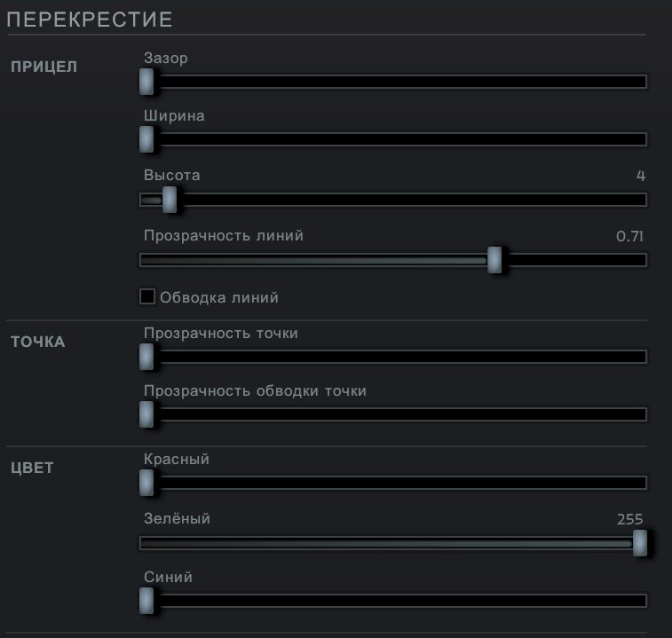The image size is (672, 638).
Task: Click the Прозрачность линий slider handle
Action: (495, 260)
